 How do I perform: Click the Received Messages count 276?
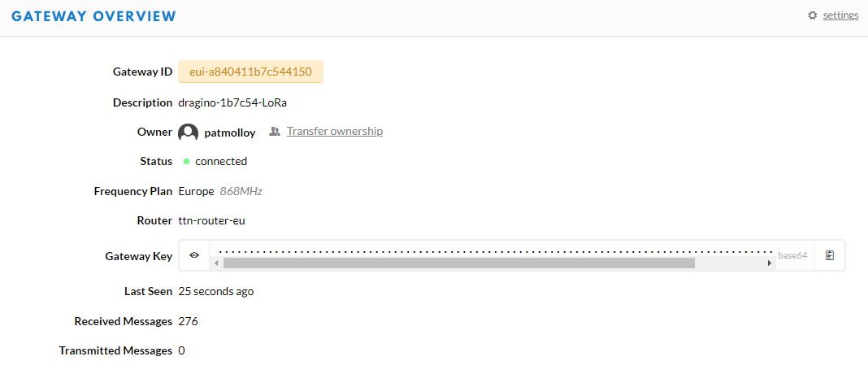point(189,321)
